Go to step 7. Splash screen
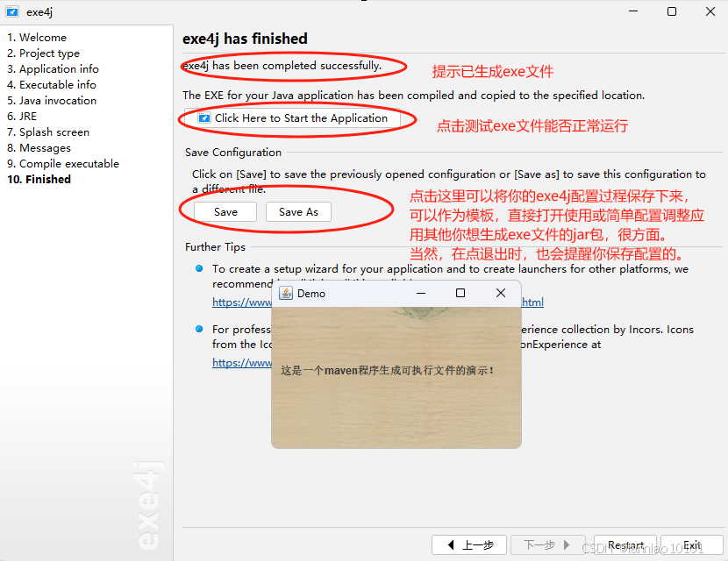 [x=48, y=132]
